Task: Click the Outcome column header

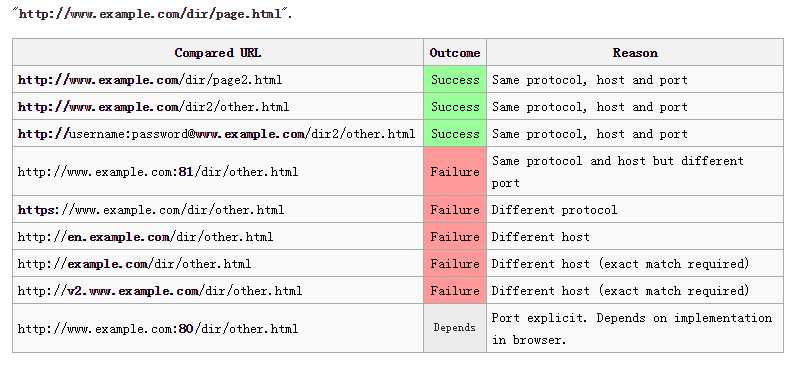Action: click(455, 53)
